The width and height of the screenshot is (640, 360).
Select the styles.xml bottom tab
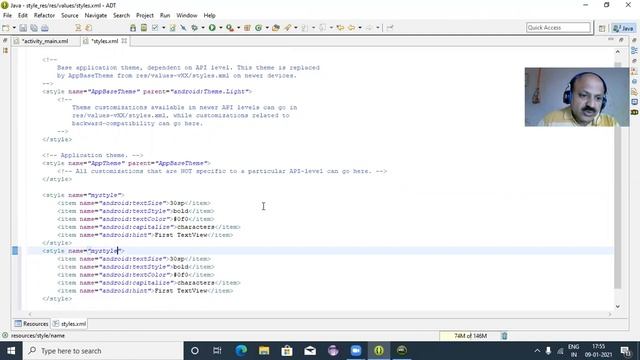(69, 324)
